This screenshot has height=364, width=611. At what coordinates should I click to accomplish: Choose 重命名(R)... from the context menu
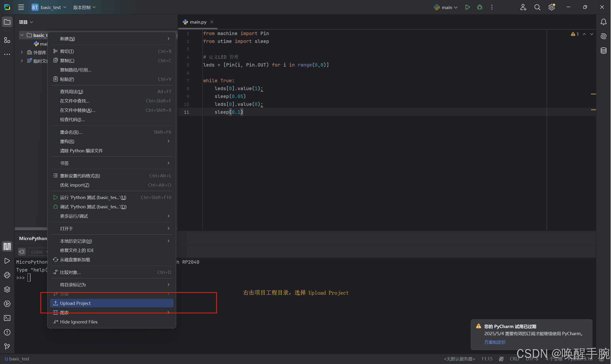click(x=71, y=132)
